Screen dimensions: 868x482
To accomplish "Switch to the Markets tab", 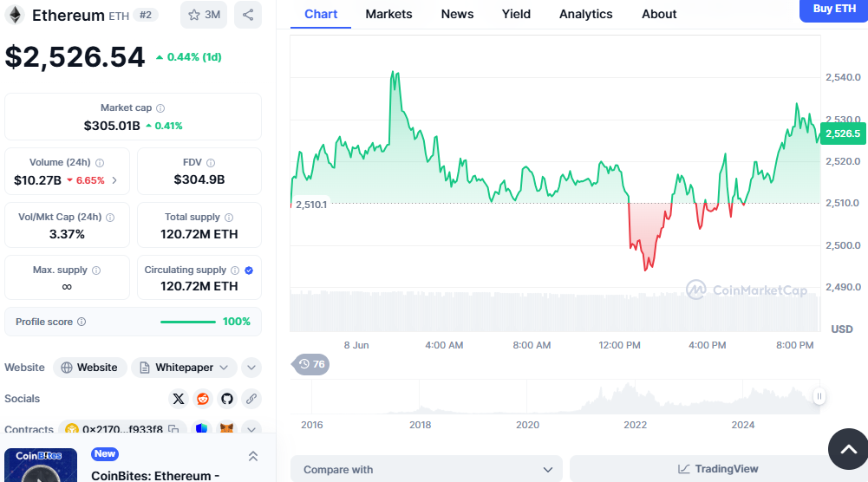I will coord(388,14).
